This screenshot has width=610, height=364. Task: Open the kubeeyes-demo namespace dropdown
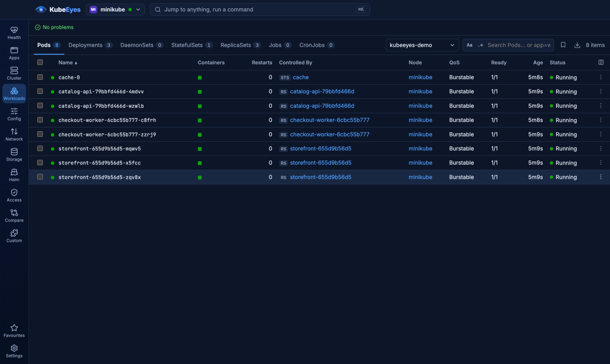pyautogui.click(x=422, y=45)
